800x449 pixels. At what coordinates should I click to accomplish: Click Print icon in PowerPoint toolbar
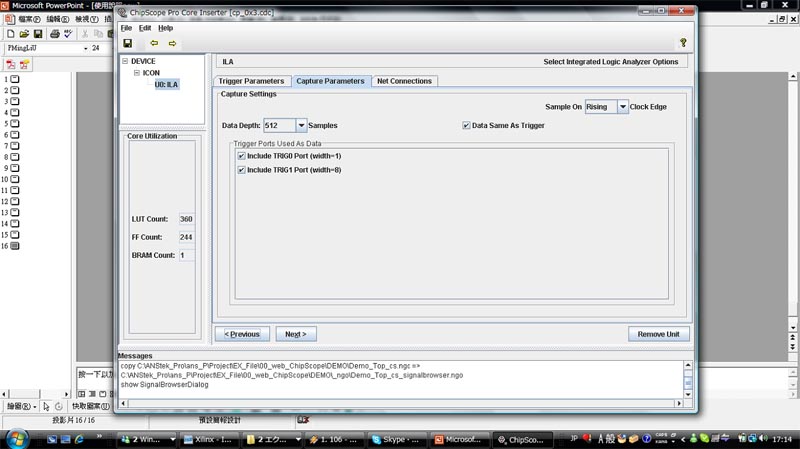(55, 34)
